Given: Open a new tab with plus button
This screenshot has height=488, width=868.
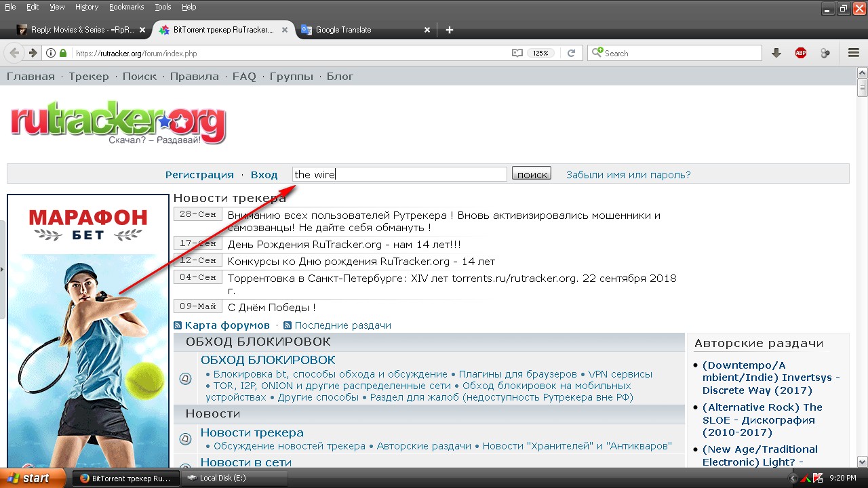Looking at the screenshot, I should [x=449, y=30].
